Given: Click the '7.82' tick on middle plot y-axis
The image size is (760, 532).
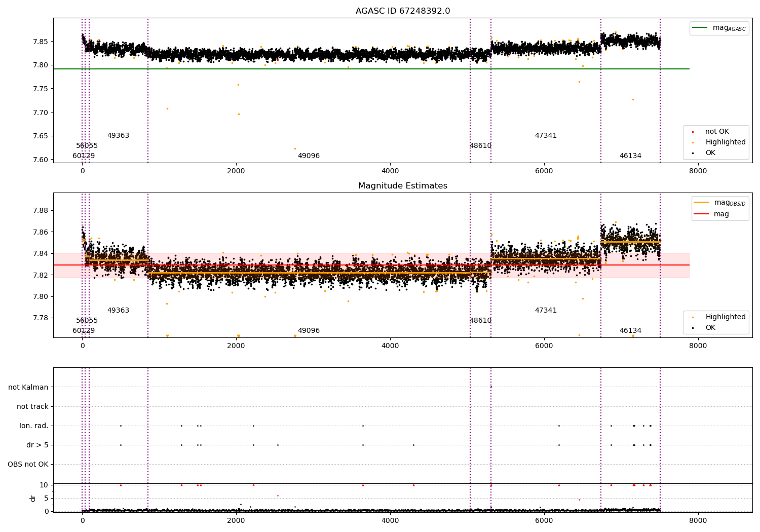Looking at the screenshot, I should pos(41,275).
